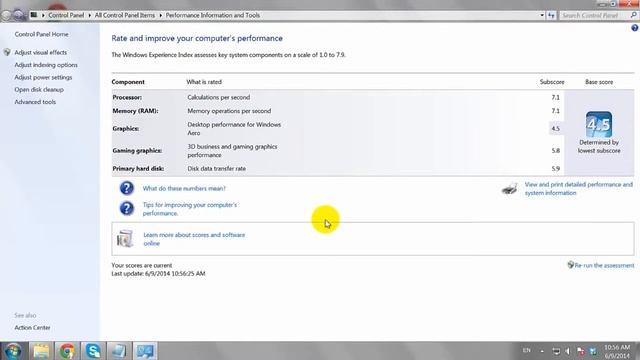Open Action Center under See also
640x360 pixels.
coord(32,327)
